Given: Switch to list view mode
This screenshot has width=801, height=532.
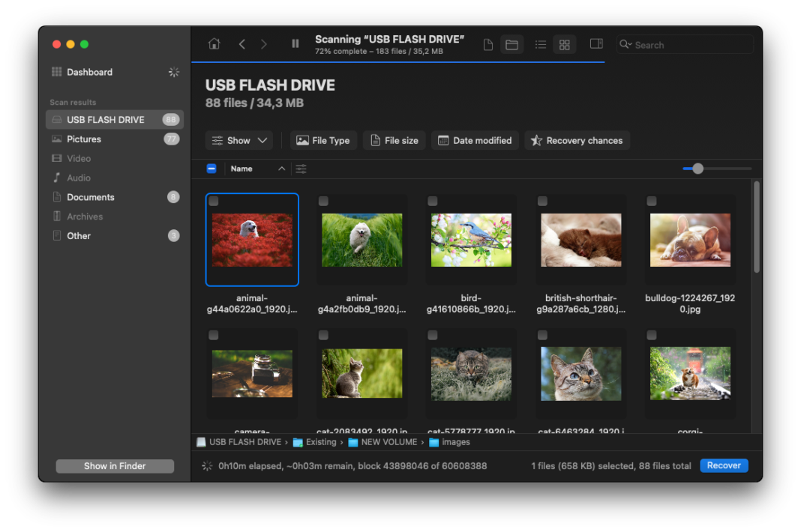Looking at the screenshot, I should (541, 44).
